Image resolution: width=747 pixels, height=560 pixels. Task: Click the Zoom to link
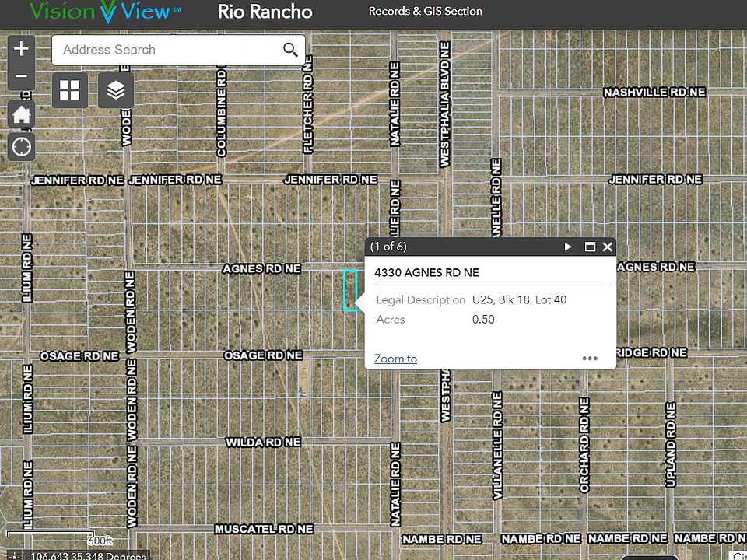(x=395, y=359)
